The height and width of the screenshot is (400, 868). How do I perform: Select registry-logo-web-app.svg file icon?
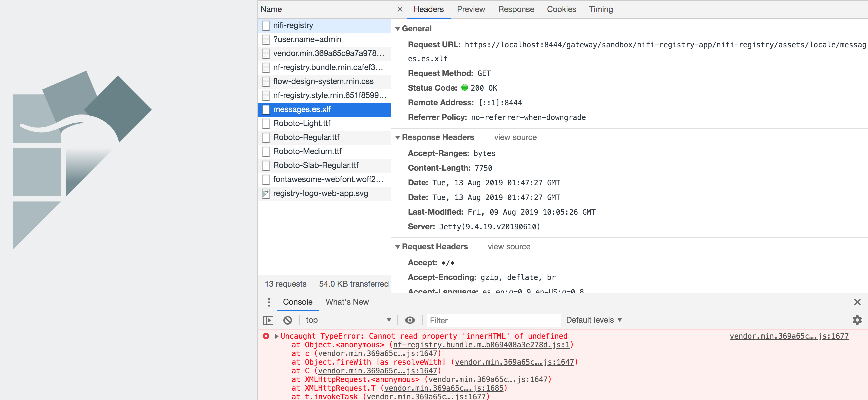click(x=266, y=193)
